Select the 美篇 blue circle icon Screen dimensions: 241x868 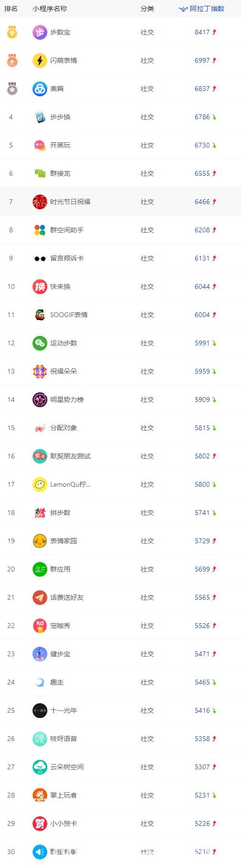tap(40, 89)
